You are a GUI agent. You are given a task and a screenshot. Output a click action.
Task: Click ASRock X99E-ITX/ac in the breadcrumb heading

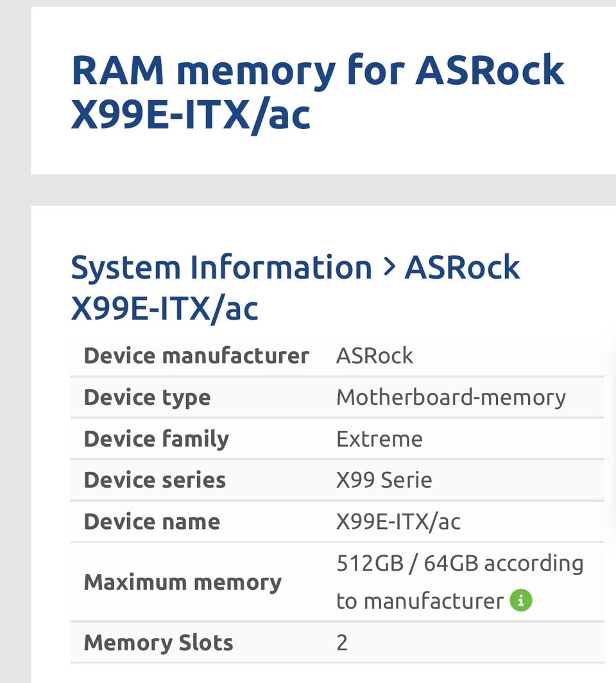(295, 288)
